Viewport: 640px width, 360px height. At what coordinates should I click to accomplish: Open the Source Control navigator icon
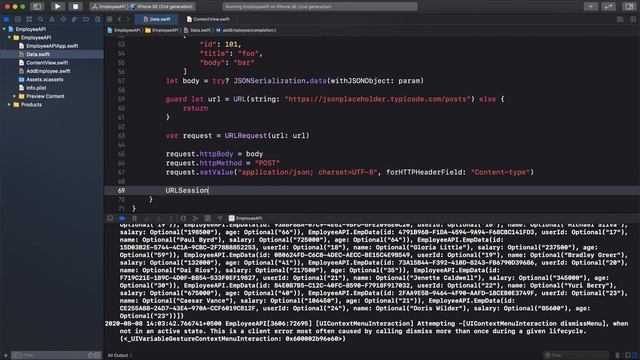coord(18,19)
